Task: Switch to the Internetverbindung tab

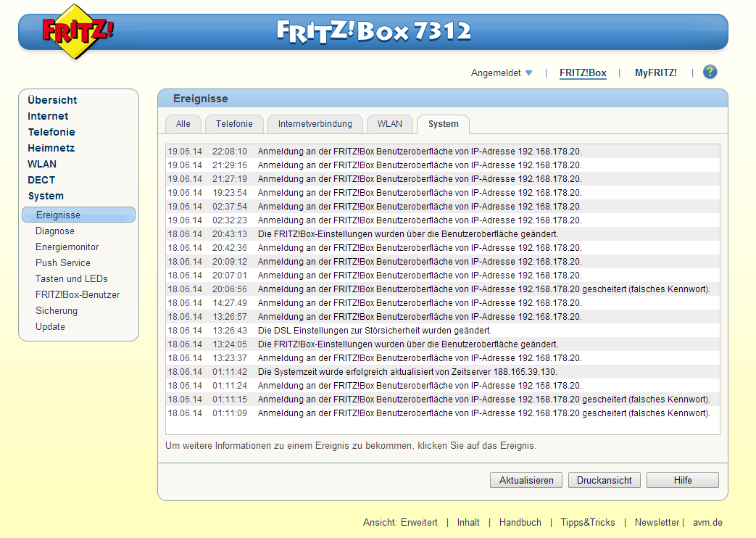Action: [315, 124]
